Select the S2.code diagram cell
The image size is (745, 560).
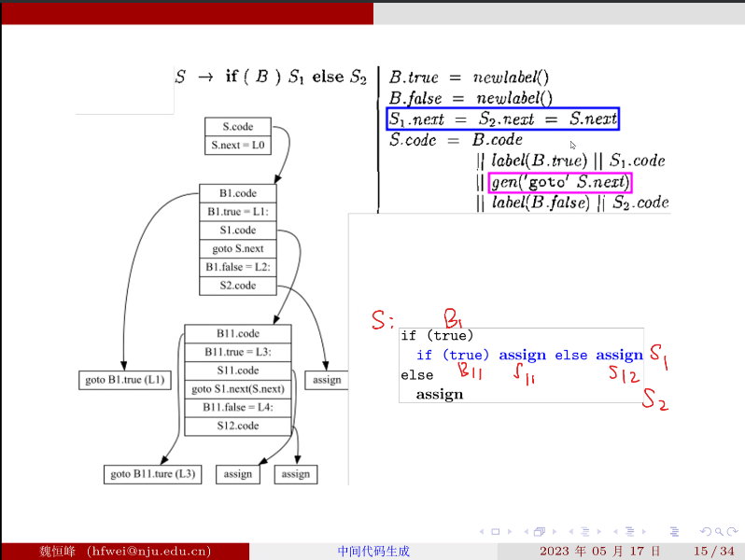point(238,286)
